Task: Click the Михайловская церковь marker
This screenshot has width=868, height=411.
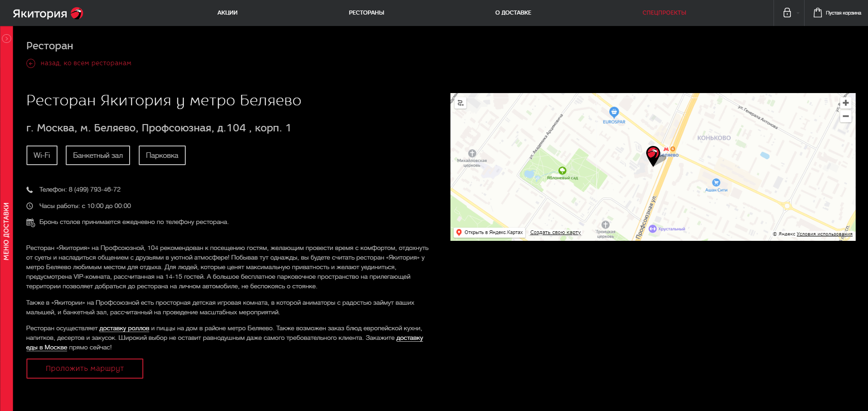Action: pos(472,154)
